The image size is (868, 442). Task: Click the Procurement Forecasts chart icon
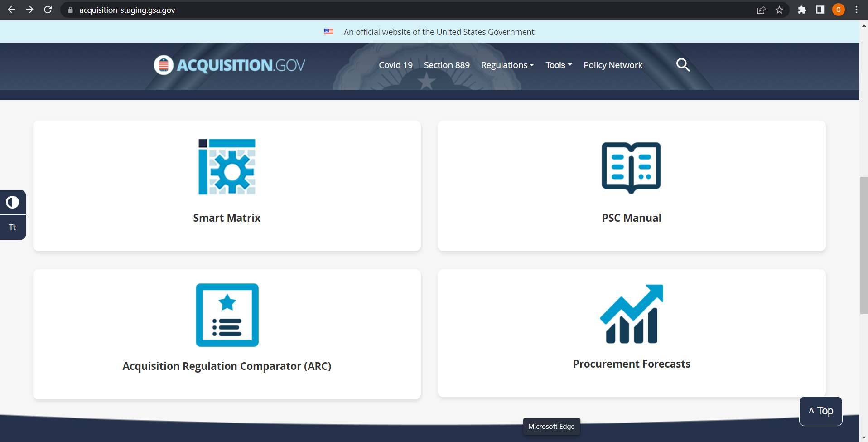pos(631,314)
